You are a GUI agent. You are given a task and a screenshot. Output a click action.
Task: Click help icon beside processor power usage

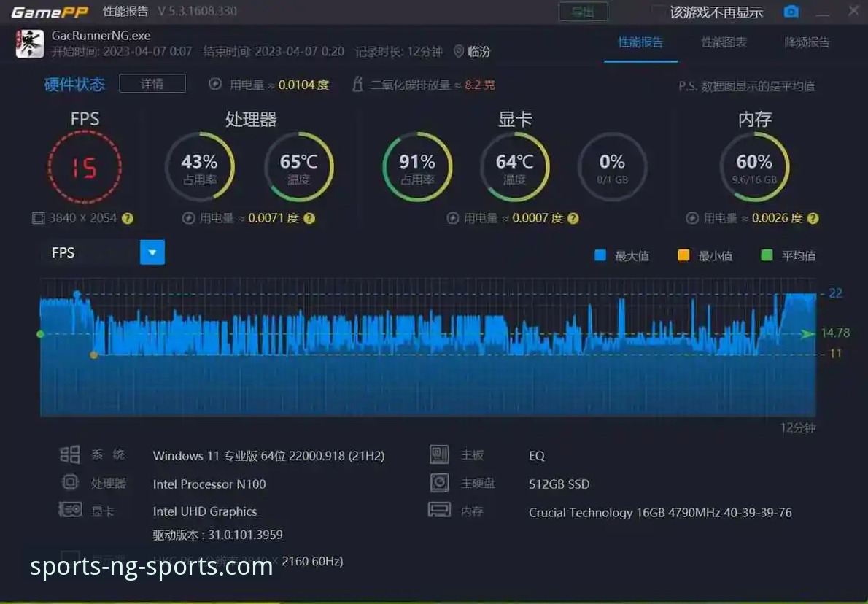(309, 218)
